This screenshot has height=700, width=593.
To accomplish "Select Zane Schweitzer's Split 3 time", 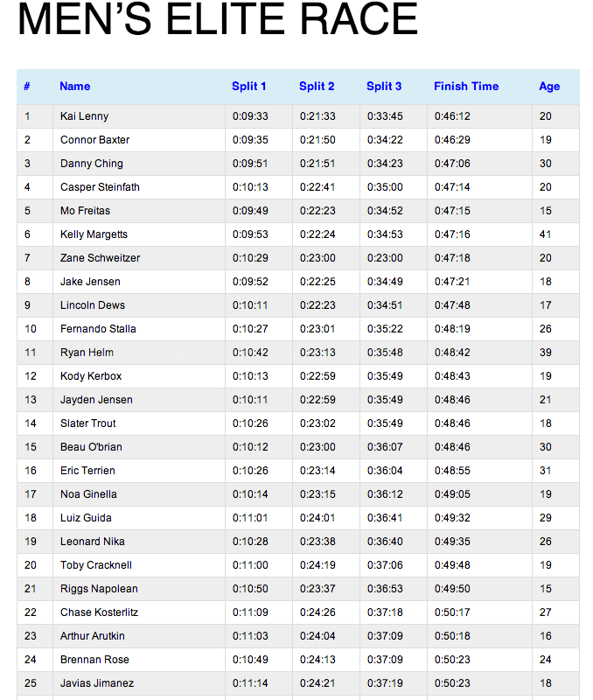I will click(x=385, y=258).
